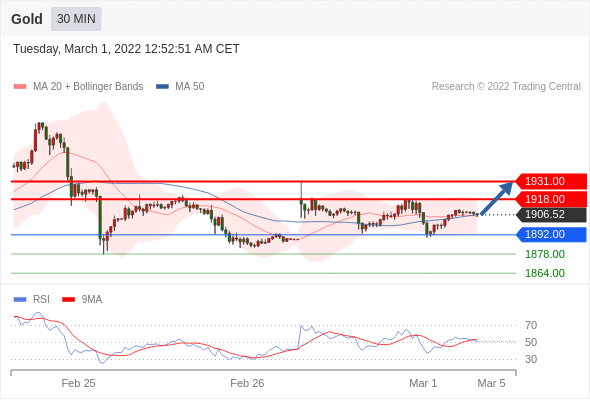The width and height of the screenshot is (590, 400).
Task: Click the 30 MIN timeframe button
Action: [76, 19]
